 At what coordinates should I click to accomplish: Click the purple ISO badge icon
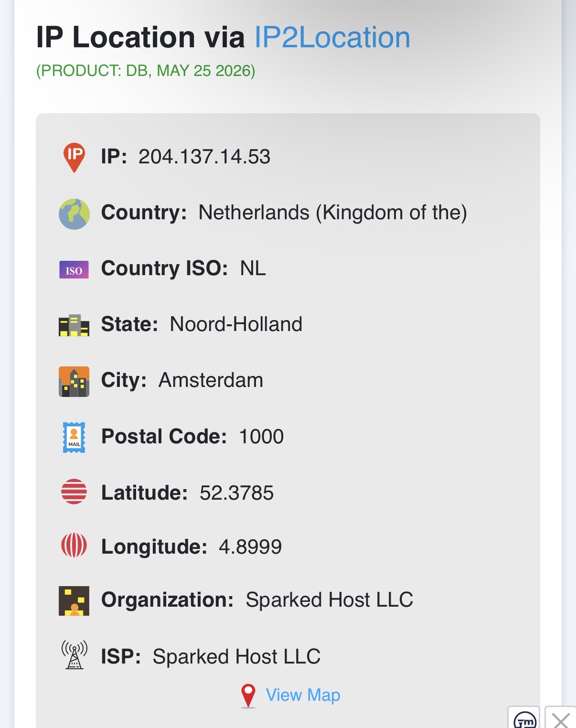click(x=74, y=270)
